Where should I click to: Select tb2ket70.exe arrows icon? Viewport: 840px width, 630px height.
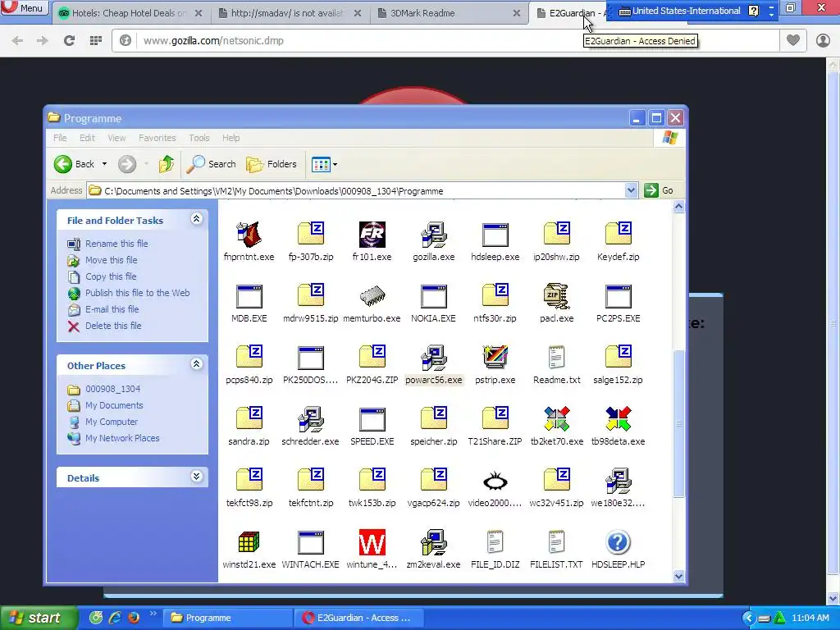pyautogui.click(x=557, y=419)
